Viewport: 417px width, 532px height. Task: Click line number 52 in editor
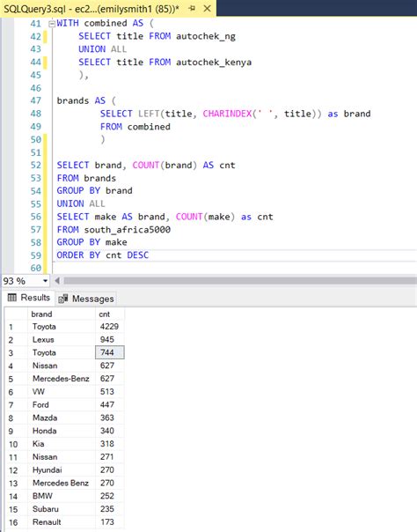coord(35,166)
